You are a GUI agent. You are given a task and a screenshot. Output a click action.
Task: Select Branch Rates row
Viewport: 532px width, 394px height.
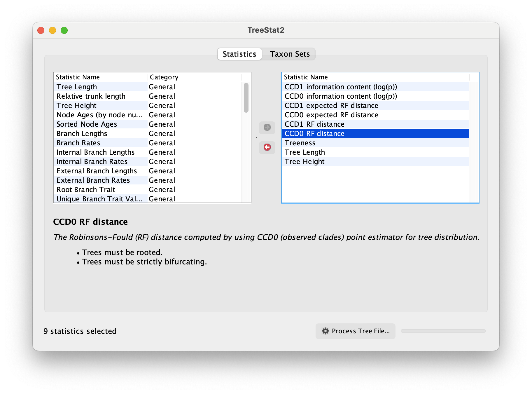point(148,143)
